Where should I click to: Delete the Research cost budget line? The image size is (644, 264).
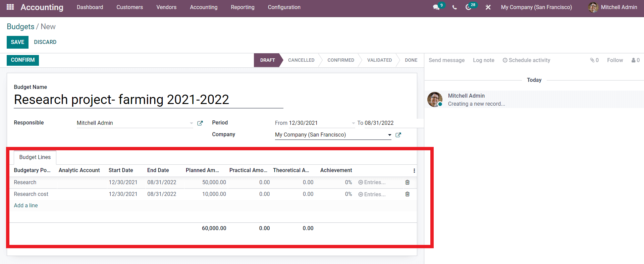tap(407, 194)
